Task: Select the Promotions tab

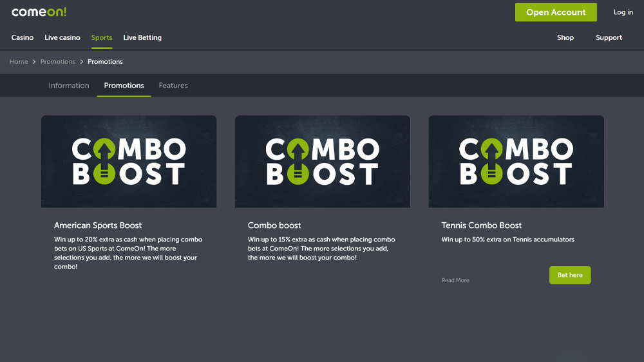Action: [124, 86]
